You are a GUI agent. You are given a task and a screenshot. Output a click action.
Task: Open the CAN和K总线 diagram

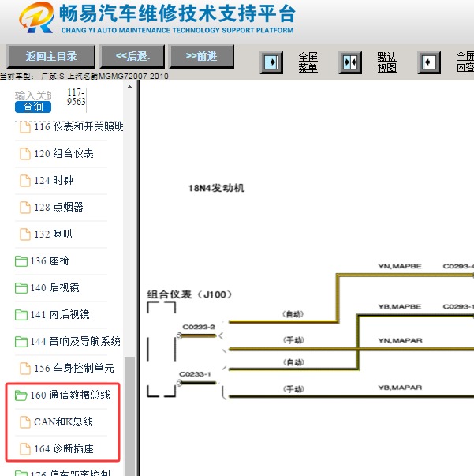coord(63,422)
